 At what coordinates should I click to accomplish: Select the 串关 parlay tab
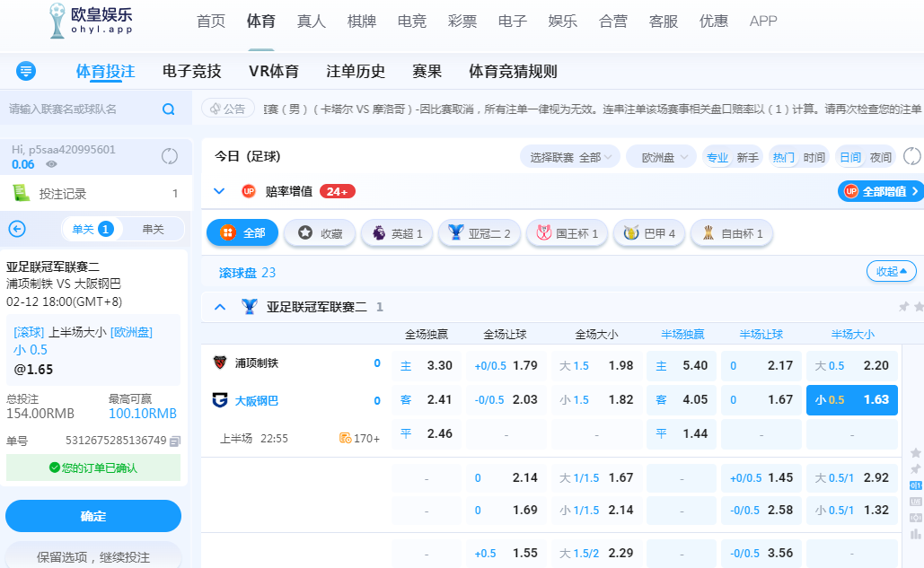coord(154,229)
